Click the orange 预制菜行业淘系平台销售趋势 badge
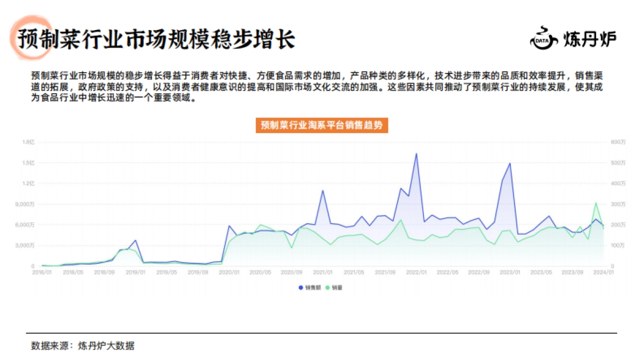Screen dimensions: 644x362 323,125
